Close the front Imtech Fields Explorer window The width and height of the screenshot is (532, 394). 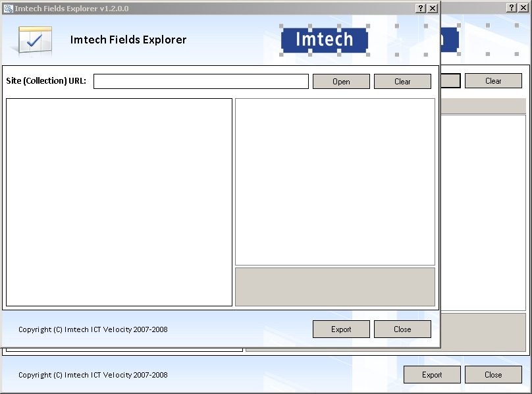coord(432,9)
